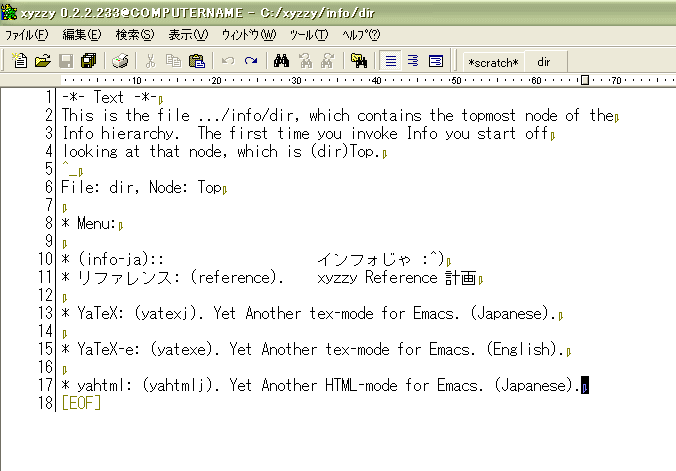The image size is (676, 471).
Task: Place cursor on the [EOF] line
Action: coord(81,402)
